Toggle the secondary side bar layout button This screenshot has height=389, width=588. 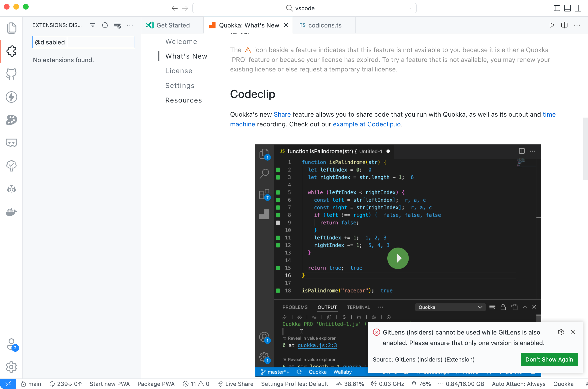pyautogui.click(x=578, y=8)
